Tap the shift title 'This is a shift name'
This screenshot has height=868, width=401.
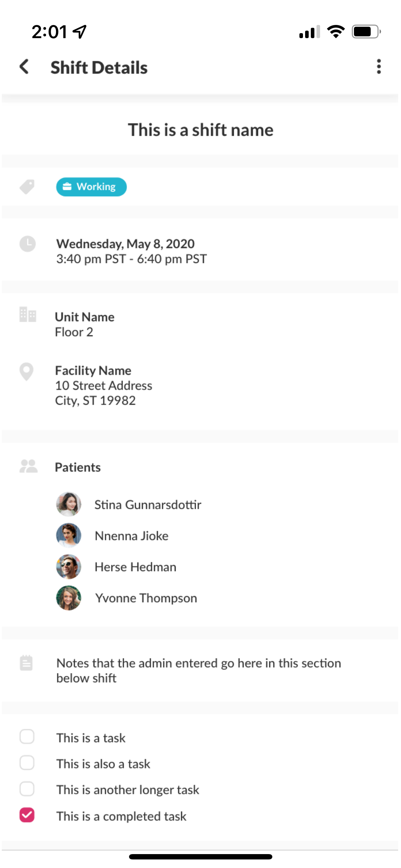(200, 130)
